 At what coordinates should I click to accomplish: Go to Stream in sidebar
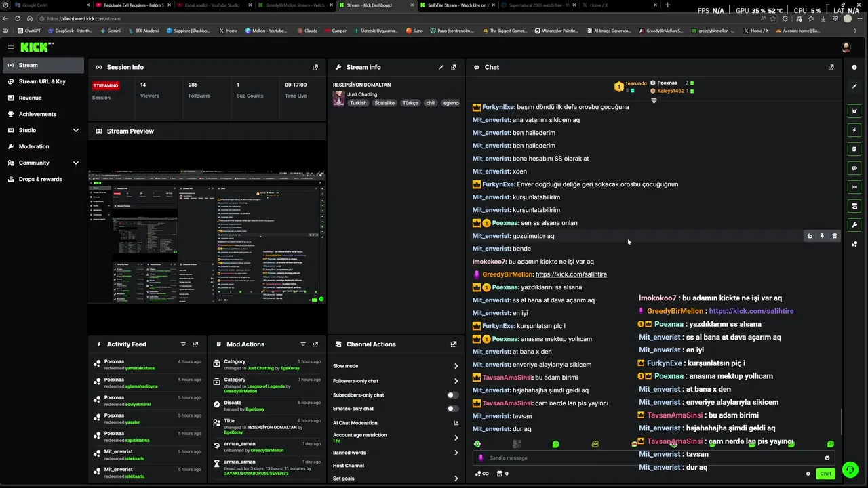pyautogui.click(x=44, y=65)
